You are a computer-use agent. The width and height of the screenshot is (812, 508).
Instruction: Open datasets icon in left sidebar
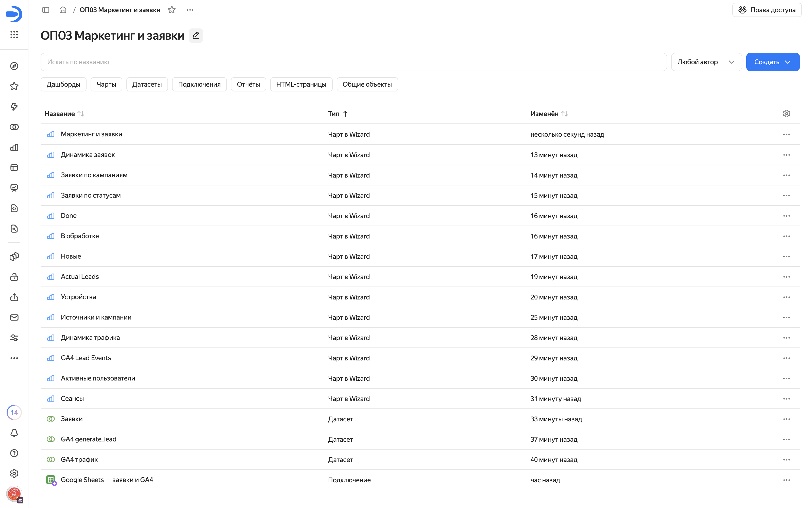point(14,127)
